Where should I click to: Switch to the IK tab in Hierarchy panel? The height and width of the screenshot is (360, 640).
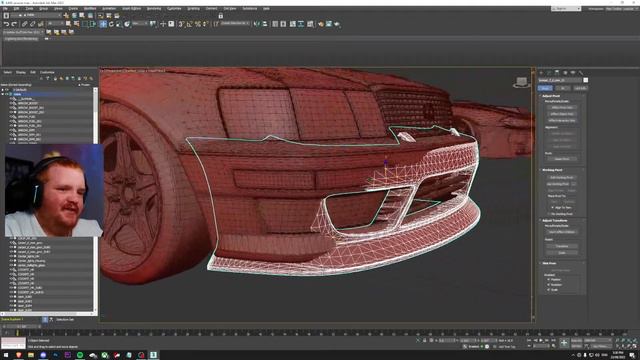pos(563,88)
